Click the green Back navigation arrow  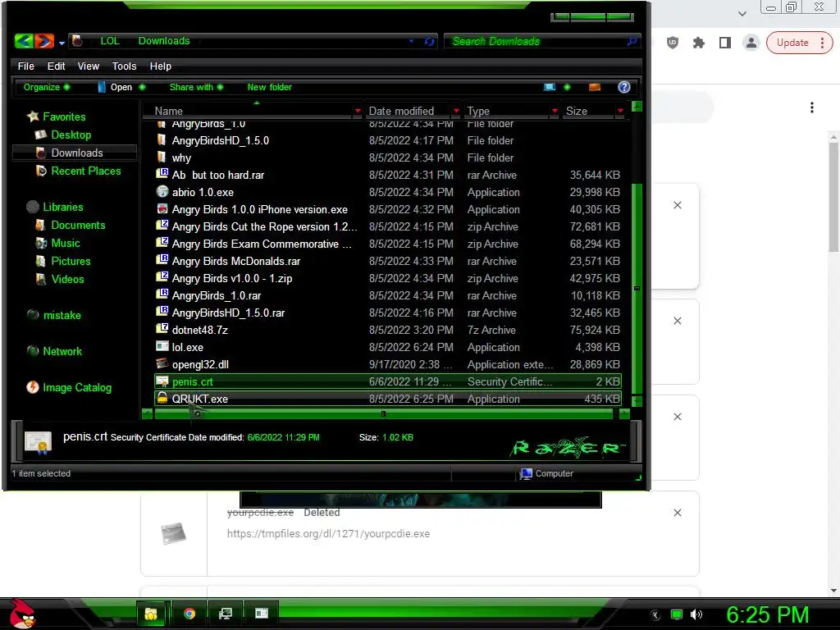click(24, 41)
